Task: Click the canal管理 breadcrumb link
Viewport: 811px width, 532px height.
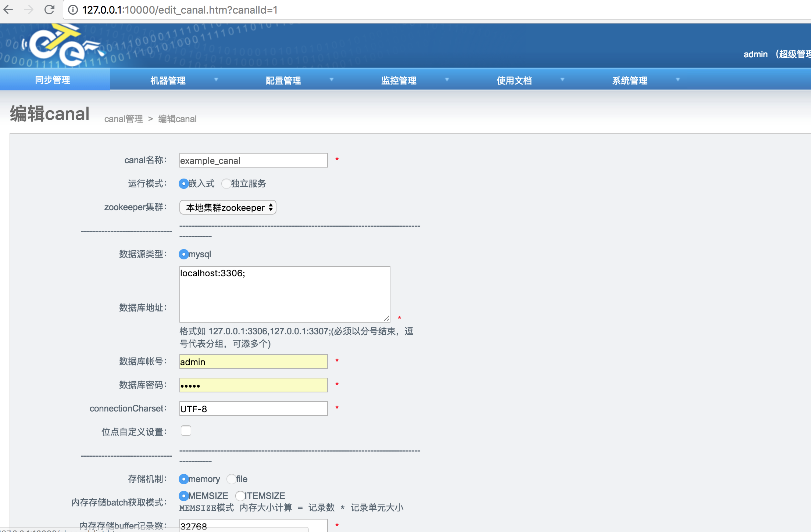Action: 124,119
